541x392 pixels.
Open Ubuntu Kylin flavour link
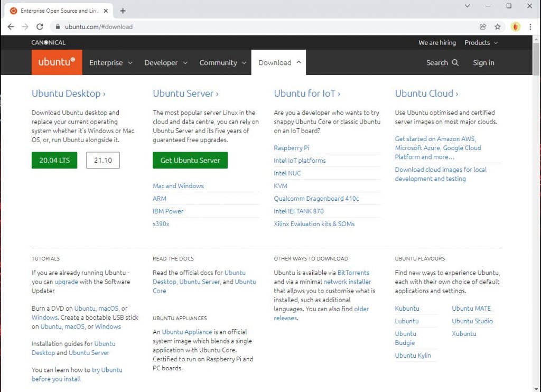click(x=413, y=356)
